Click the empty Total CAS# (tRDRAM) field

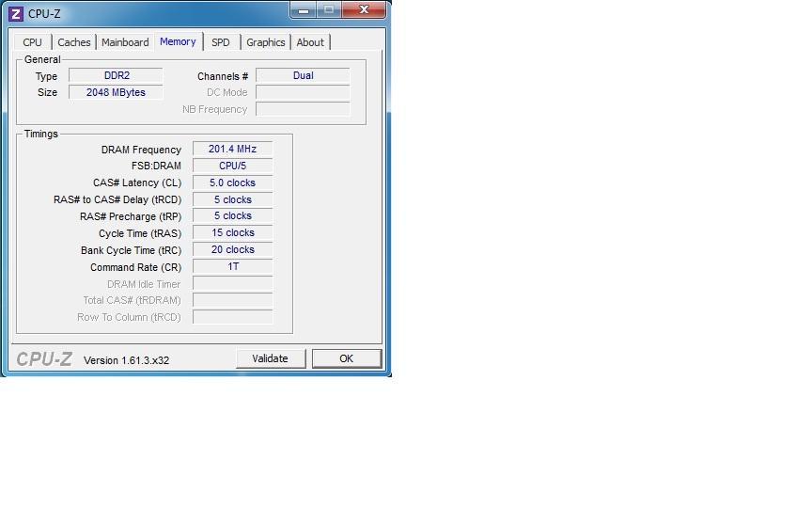tap(232, 300)
